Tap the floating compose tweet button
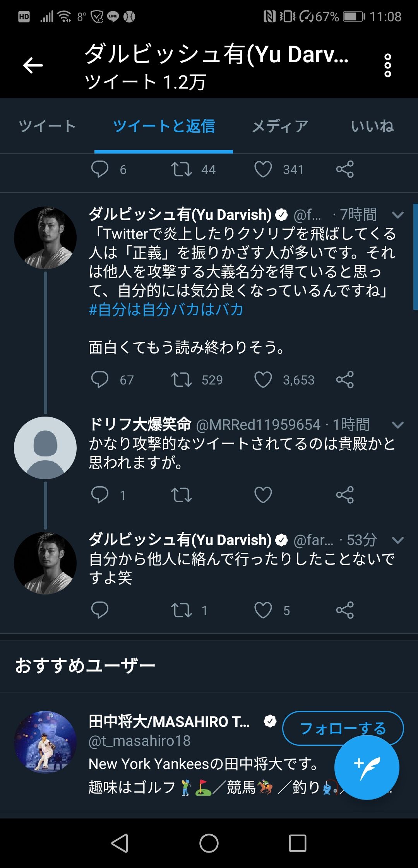Viewport: 418px width, 868px height. [x=367, y=767]
